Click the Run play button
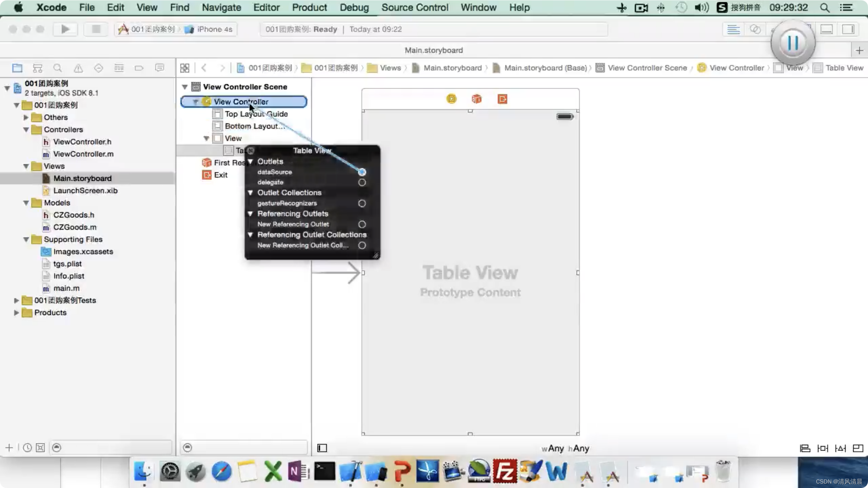 pyautogui.click(x=65, y=29)
